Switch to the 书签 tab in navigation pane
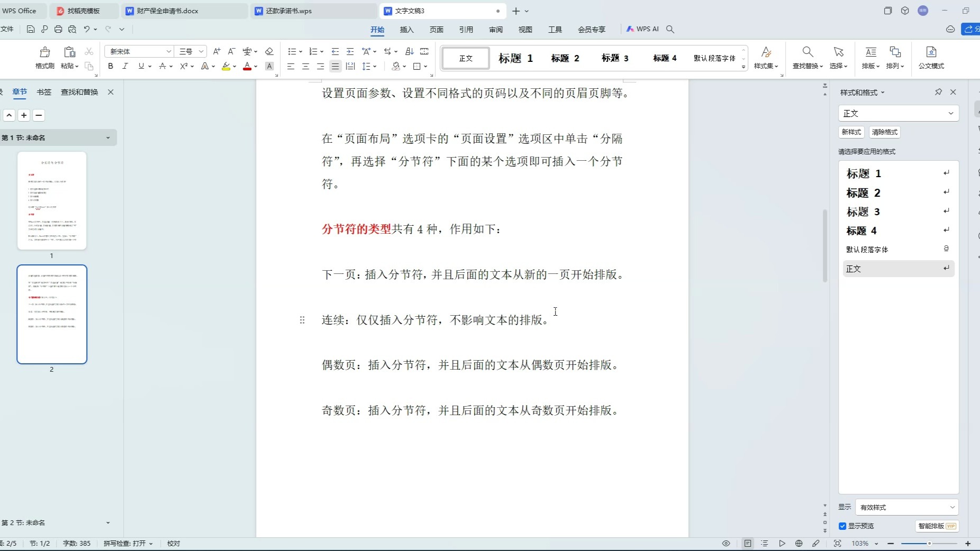 click(x=44, y=92)
